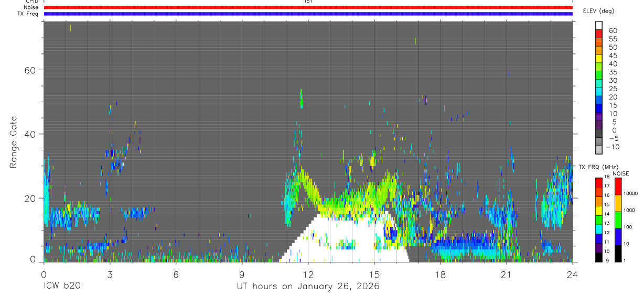The width and height of the screenshot is (644, 297).
Task: Click the 21 tick on UT hours axis
Action: pos(506,274)
